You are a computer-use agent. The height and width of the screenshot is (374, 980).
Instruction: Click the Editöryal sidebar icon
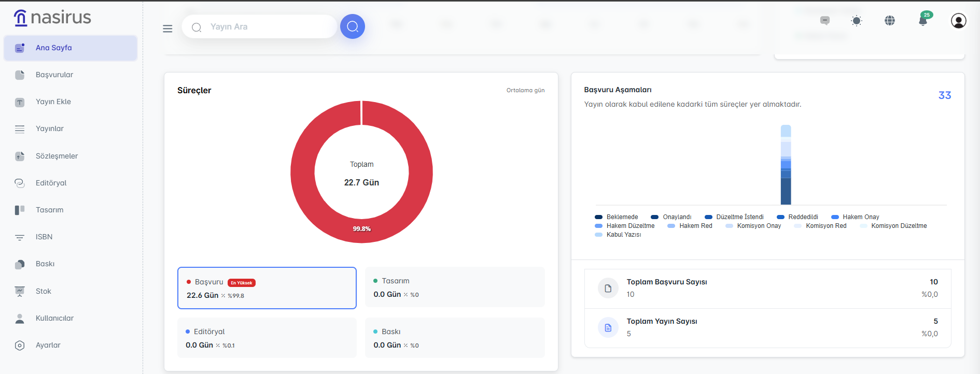coord(20,183)
